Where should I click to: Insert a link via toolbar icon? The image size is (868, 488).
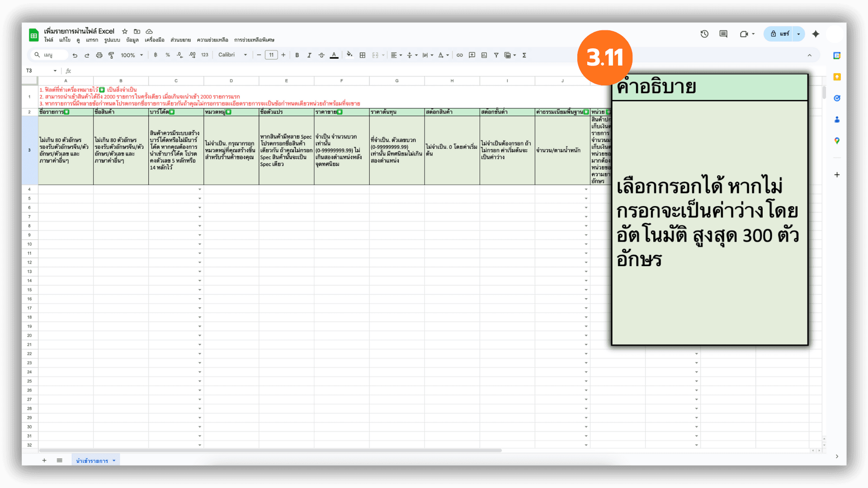coord(460,55)
